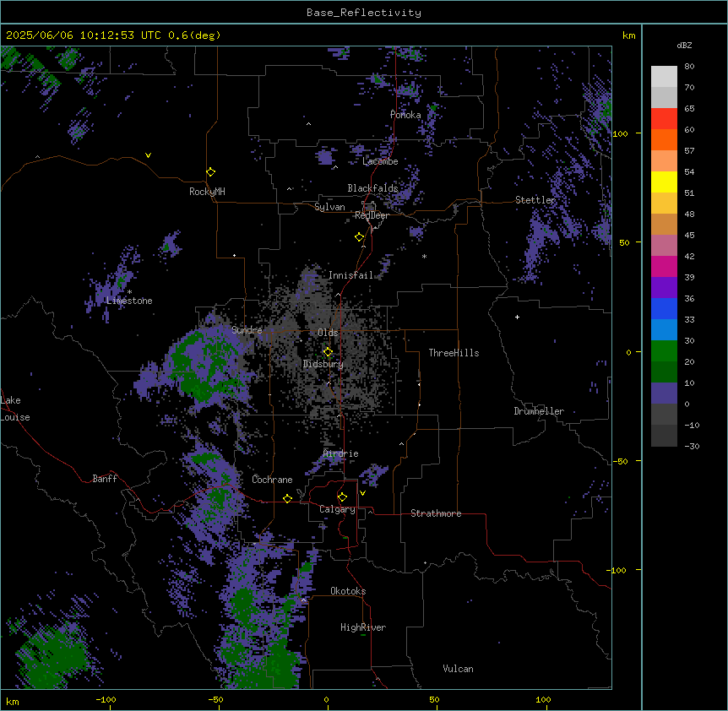
Task: Click the Sundre label
Action: pos(247,330)
